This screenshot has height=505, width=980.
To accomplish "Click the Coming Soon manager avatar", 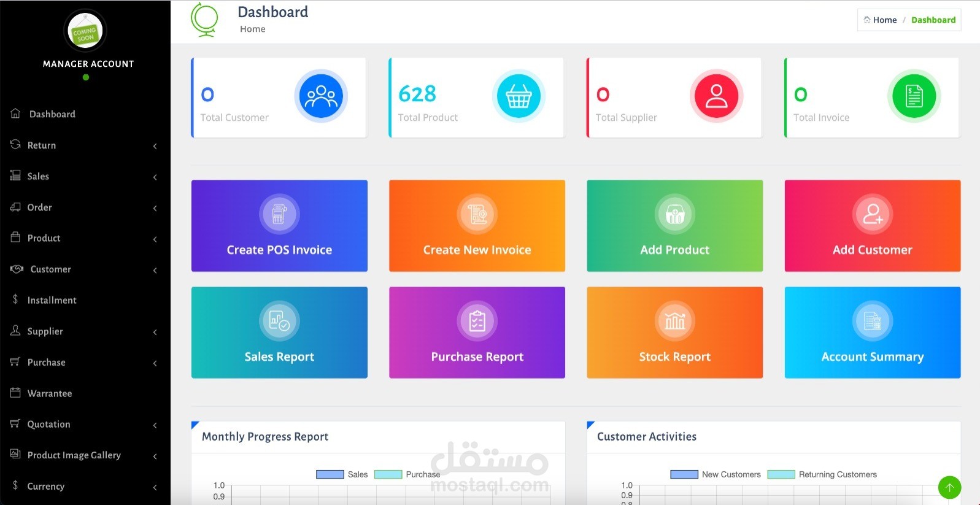I will 85,31.
